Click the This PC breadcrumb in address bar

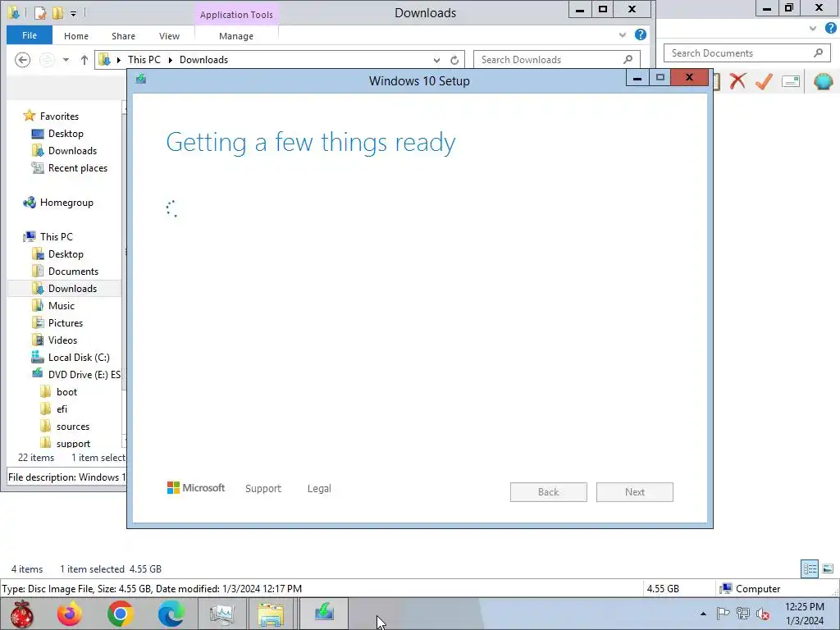[x=144, y=59]
